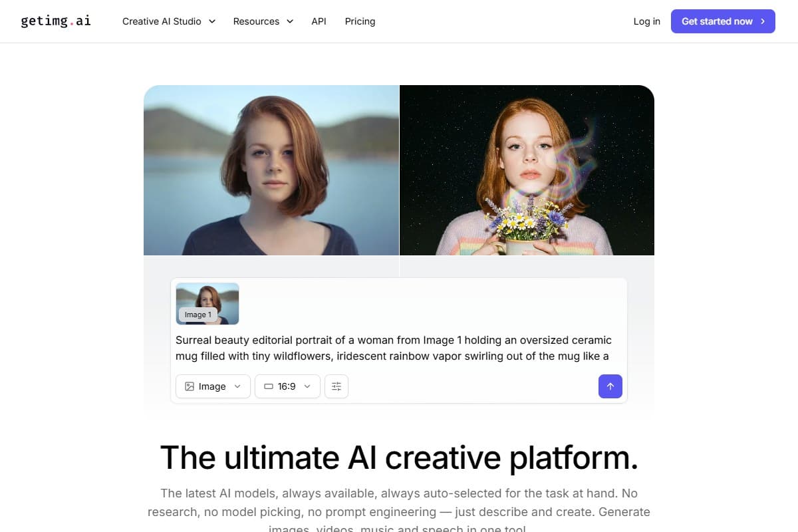This screenshot has height=532, width=798.
Task: Open the Pricing page
Action: click(x=360, y=21)
